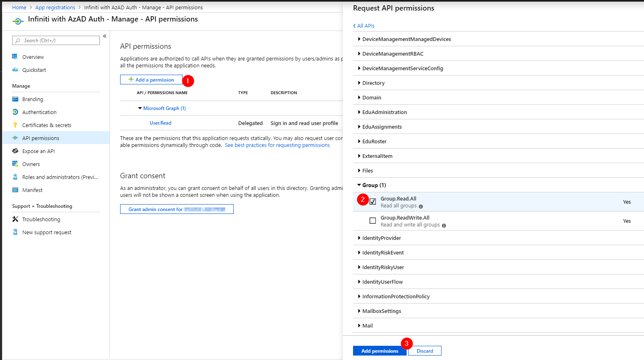644x360 pixels.
Task: Open best practices for requesting permissions link
Action: tap(277, 145)
